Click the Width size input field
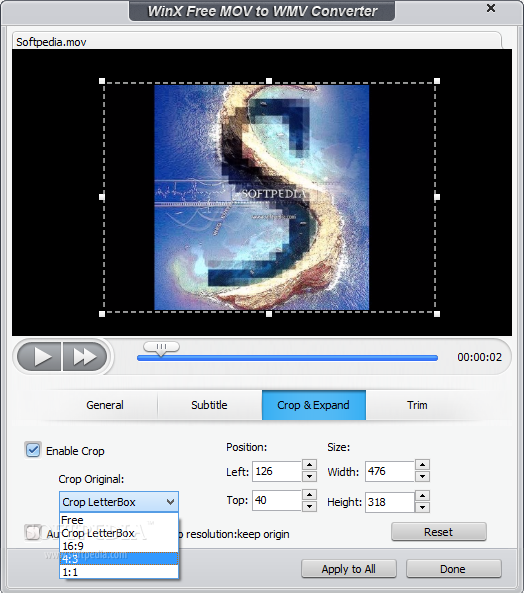Image resolution: width=524 pixels, height=593 pixels. tap(390, 471)
